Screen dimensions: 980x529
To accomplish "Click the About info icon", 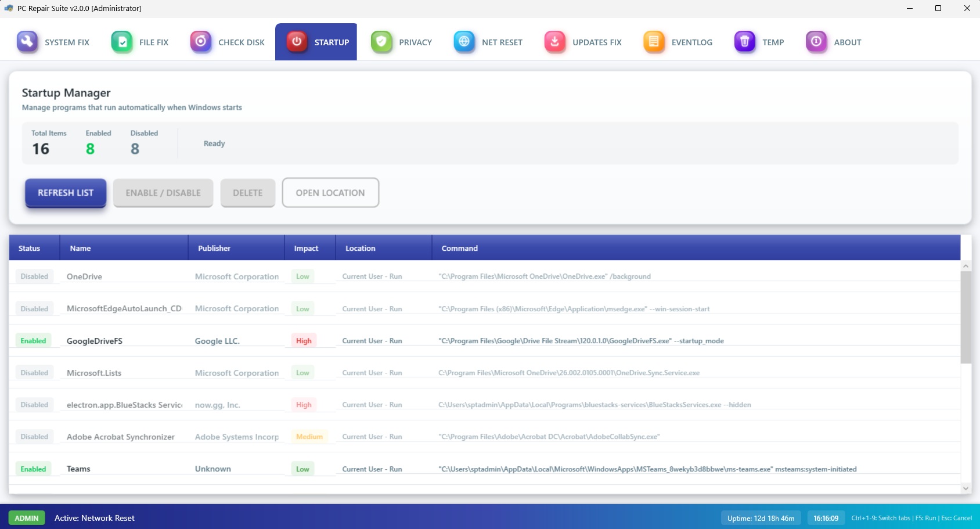I will tap(816, 41).
